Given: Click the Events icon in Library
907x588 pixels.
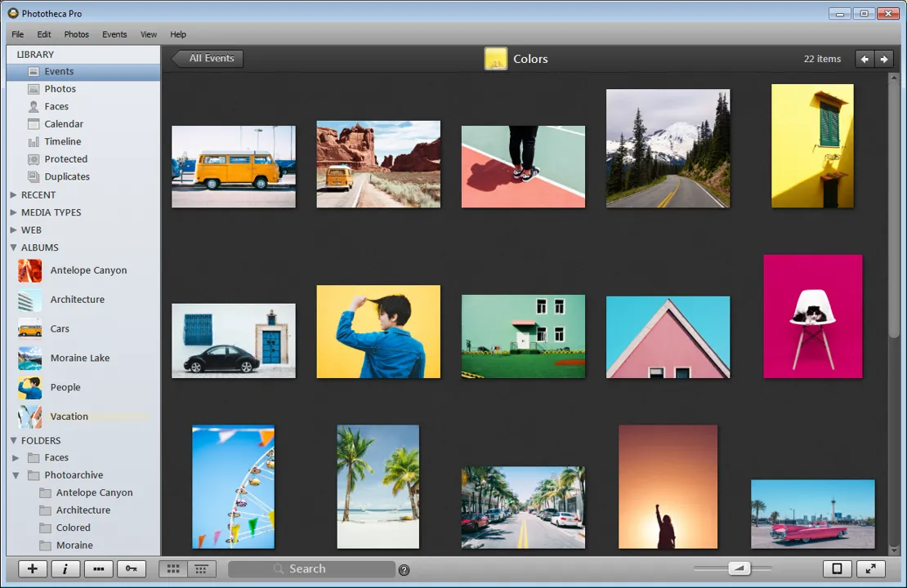Looking at the screenshot, I should 34,72.
